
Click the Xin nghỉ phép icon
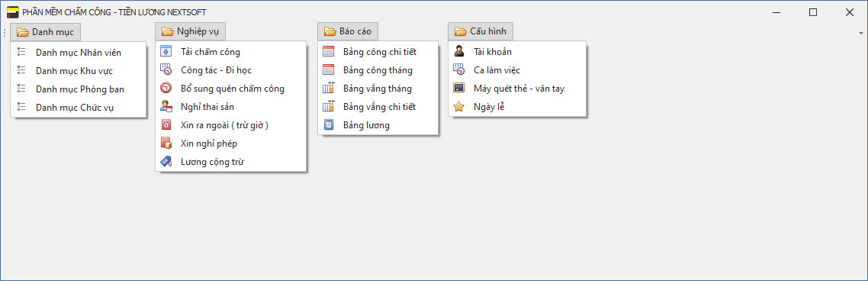[x=166, y=143]
